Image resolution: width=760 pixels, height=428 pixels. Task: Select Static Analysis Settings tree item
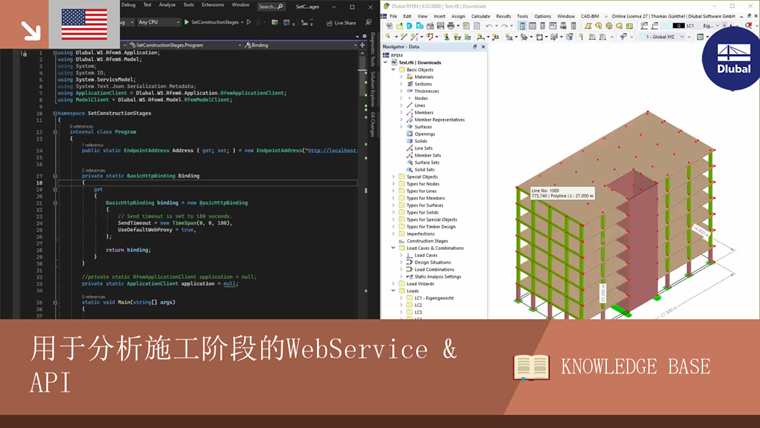click(x=438, y=277)
